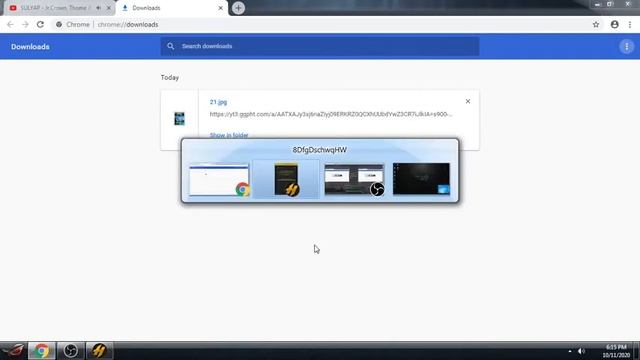Open OBS Studio from the taskbar
Viewport: 640px width, 360px height.
point(71,351)
